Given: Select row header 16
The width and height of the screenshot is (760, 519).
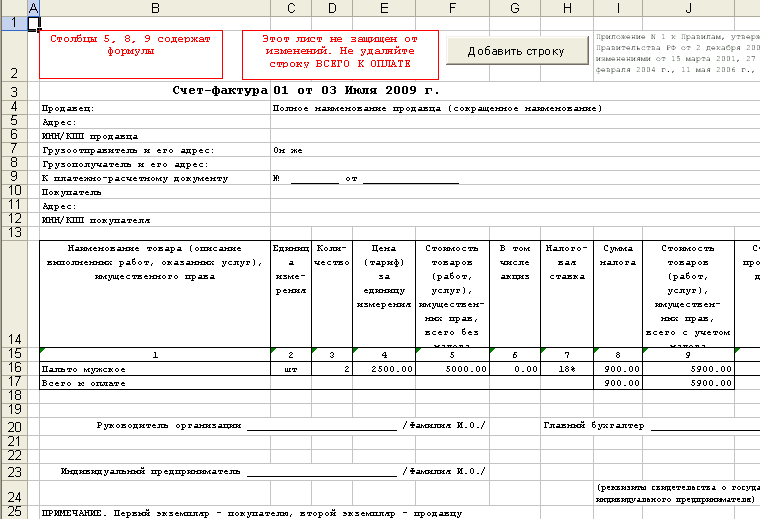Looking at the screenshot, I should coord(14,368).
